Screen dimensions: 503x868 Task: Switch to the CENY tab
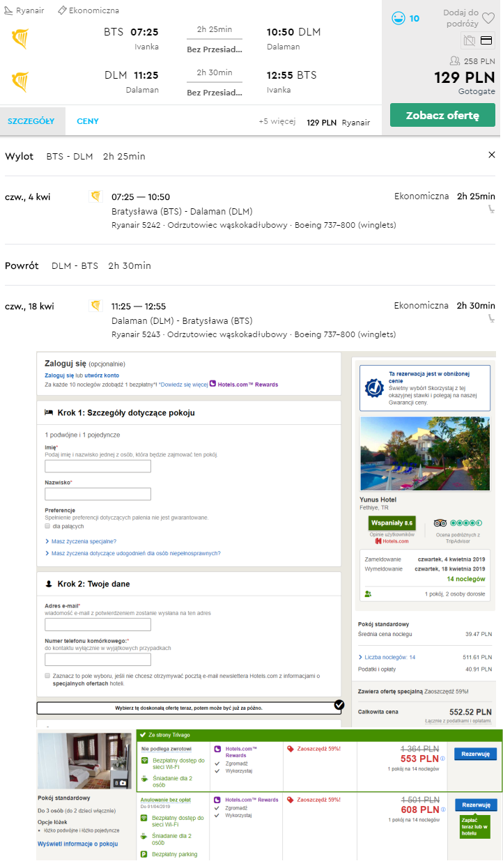(x=88, y=121)
